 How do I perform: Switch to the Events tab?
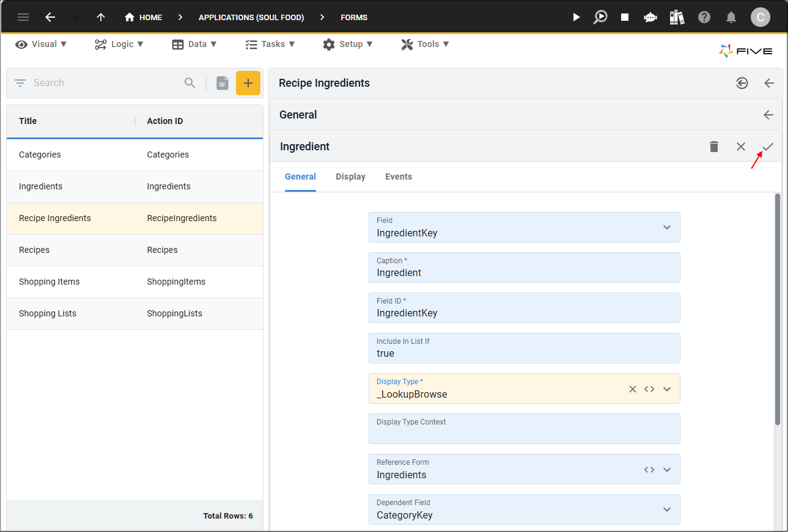coord(398,177)
